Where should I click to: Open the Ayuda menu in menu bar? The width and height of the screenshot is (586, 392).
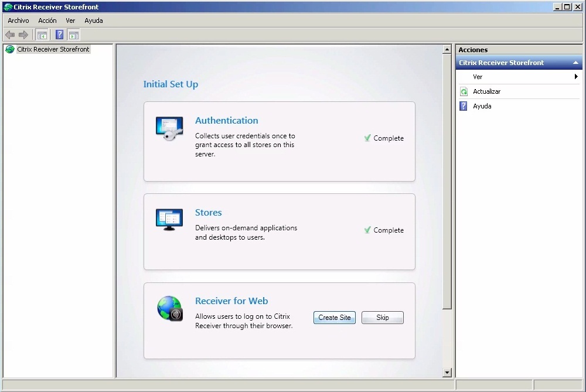(x=93, y=21)
